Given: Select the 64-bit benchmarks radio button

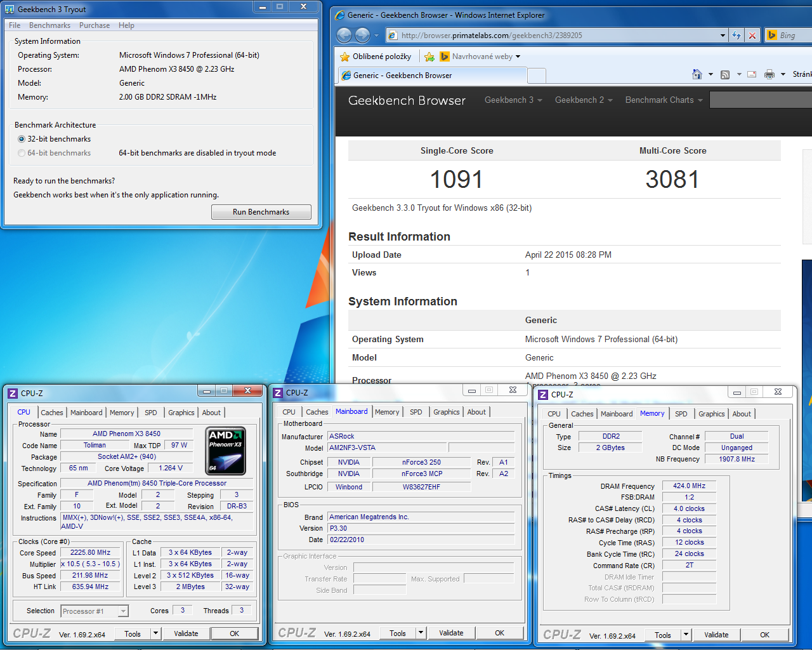Looking at the screenshot, I should tap(22, 153).
